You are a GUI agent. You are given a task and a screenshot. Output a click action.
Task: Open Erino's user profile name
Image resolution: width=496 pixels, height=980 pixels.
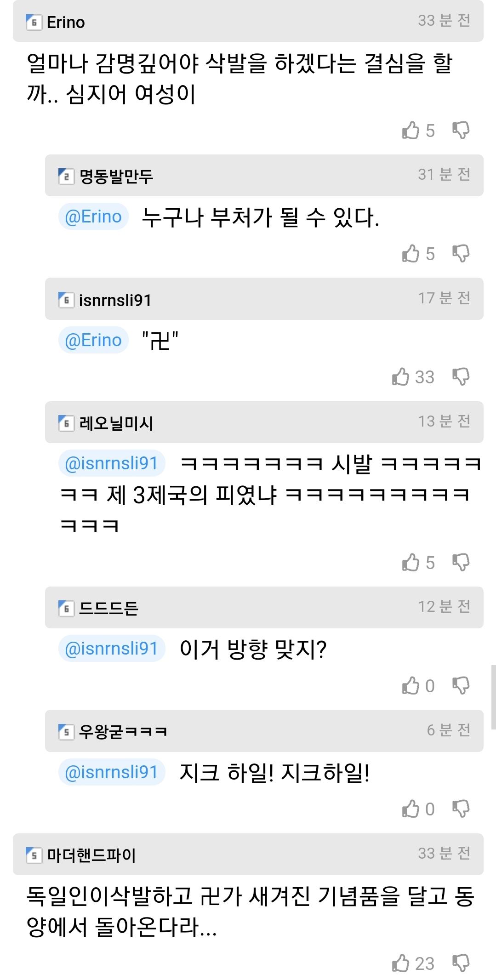tap(66, 22)
